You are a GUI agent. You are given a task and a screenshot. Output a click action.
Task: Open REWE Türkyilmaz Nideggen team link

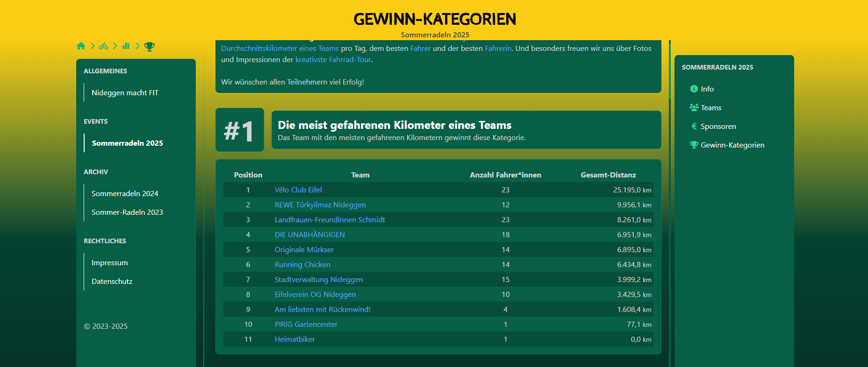[x=320, y=205]
